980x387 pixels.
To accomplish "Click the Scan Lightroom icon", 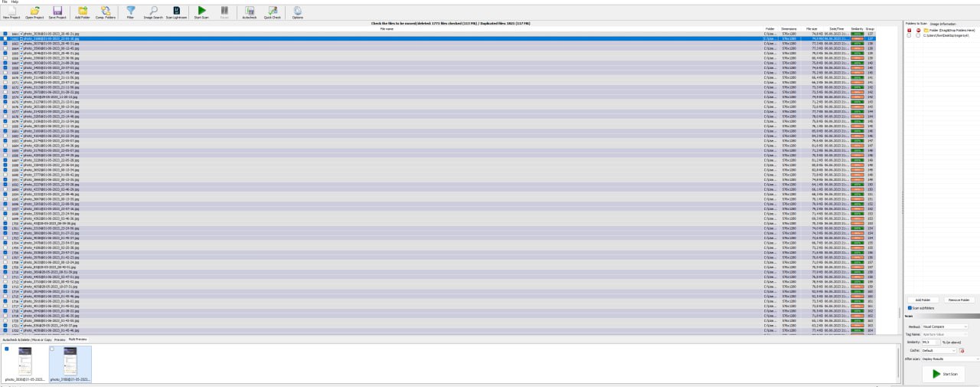I will (x=176, y=11).
